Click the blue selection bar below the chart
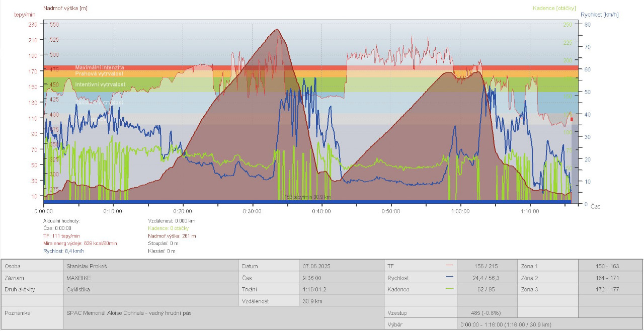This screenshot has width=644, height=331. (307, 202)
